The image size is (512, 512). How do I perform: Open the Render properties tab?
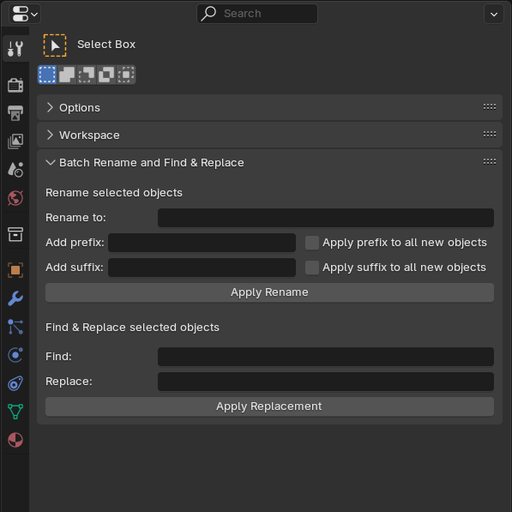[x=15, y=85]
